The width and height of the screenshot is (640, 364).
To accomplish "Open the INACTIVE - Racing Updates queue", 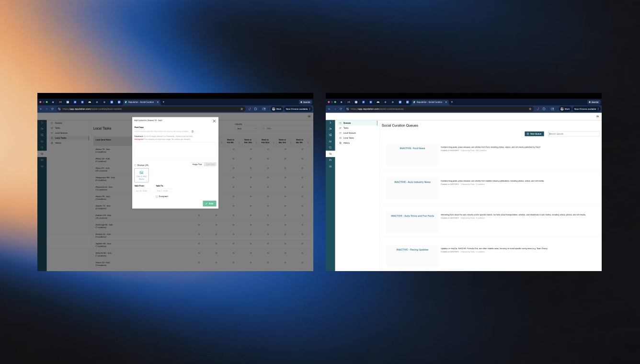I will tap(412, 250).
